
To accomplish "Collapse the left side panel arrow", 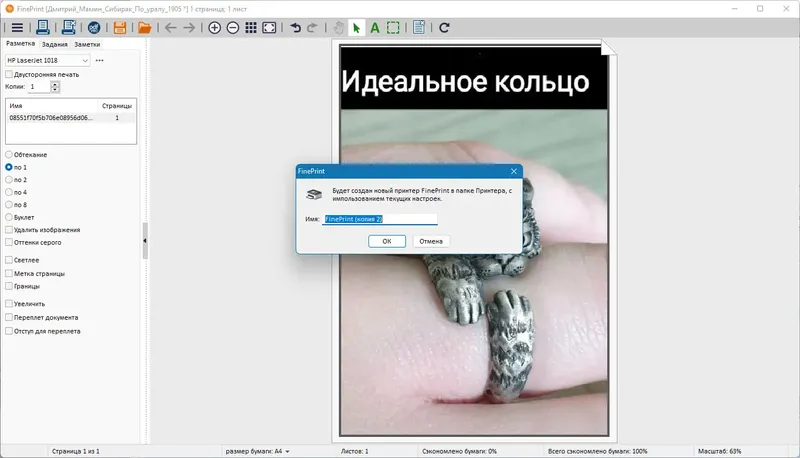I will click(145, 240).
